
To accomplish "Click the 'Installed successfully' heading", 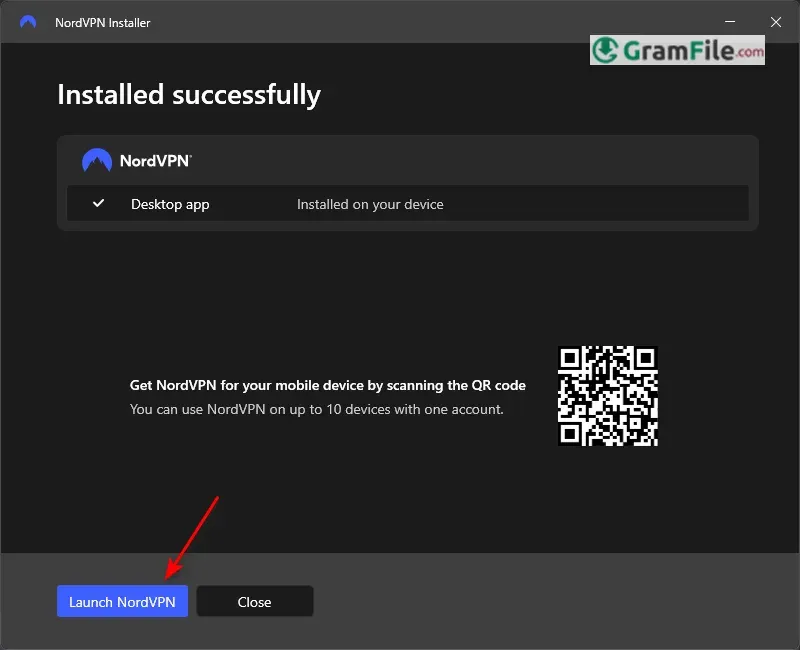I will (x=189, y=95).
